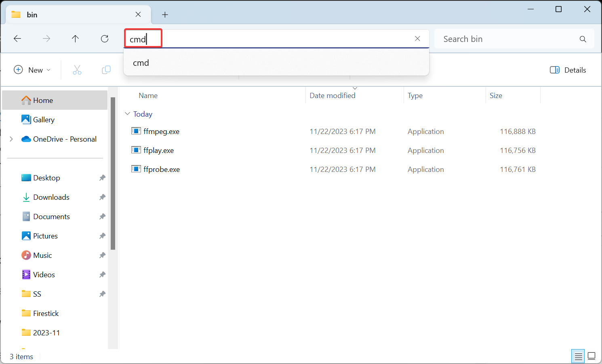602x364 pixels.
Task: Open Downloads in the sidebar
Action: (x=51, y=197)
